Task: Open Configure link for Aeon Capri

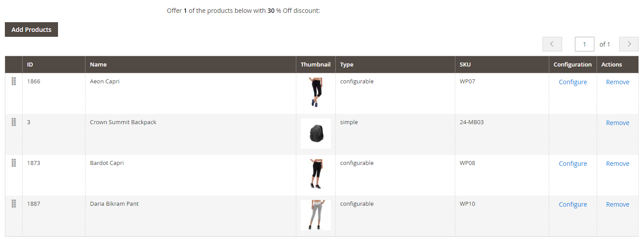Action: tap(573, 82)
